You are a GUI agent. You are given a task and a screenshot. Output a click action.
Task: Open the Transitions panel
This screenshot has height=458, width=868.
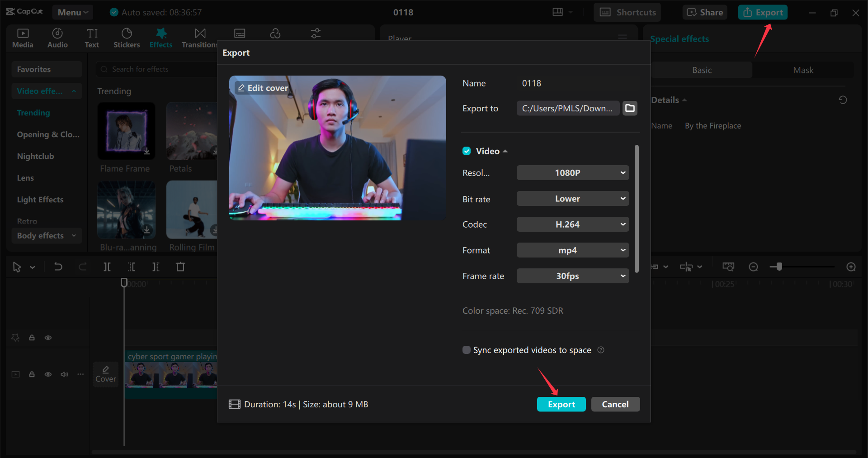[199, 38]
